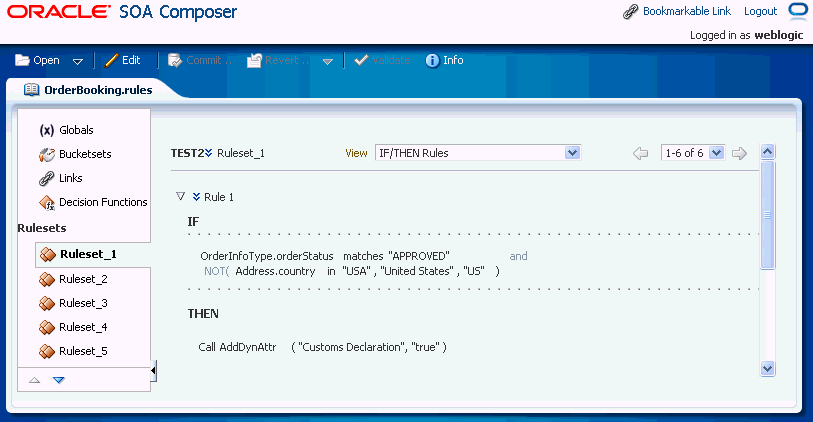The image size is (813, 422).
Task: Click the "USA", "United States", "US" values
Action: (x=413, y=271)
